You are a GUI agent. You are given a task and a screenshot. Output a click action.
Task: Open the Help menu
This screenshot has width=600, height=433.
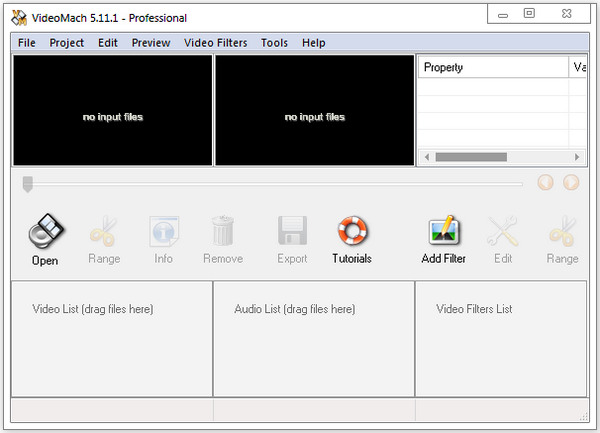pyautogui.click(x=313, y=43)
